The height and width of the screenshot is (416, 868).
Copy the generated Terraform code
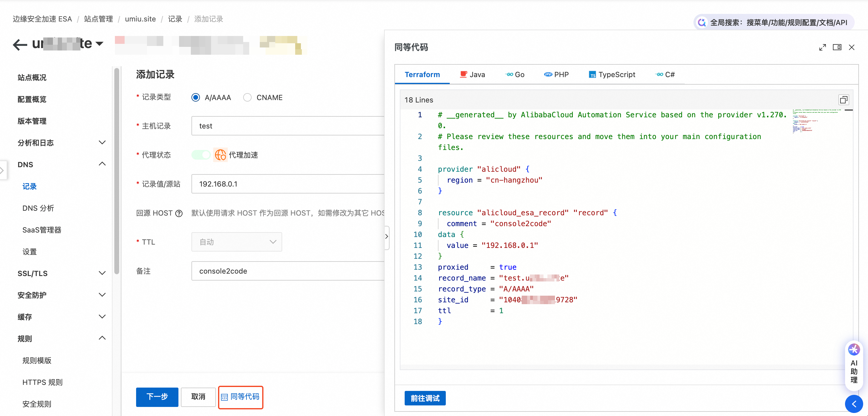click(x=844, y=100)
